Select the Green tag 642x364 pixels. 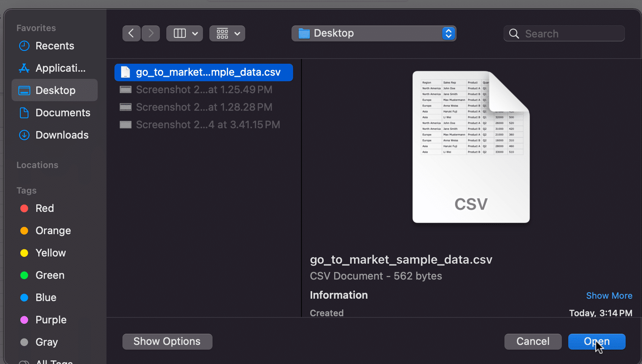pos(55,275)
